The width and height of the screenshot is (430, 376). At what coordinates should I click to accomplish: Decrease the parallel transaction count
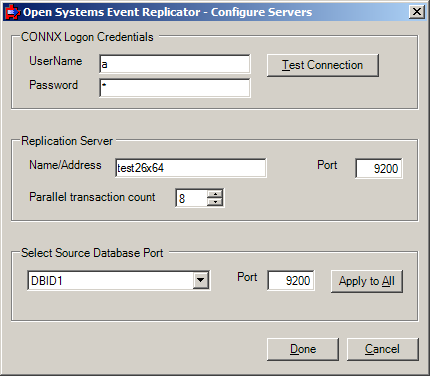pos(215,202)
